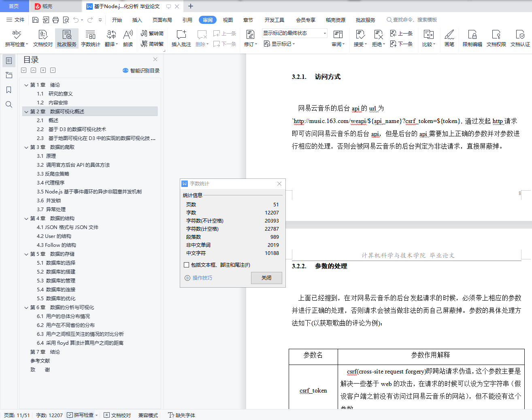
Task: Go to next revision with 下一条
Action: tap(402, 44)
